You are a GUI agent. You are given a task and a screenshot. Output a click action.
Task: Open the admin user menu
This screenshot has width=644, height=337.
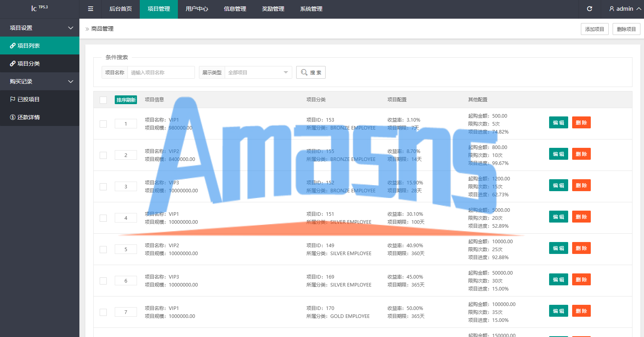pyautogui.click(x=625, y=9)
